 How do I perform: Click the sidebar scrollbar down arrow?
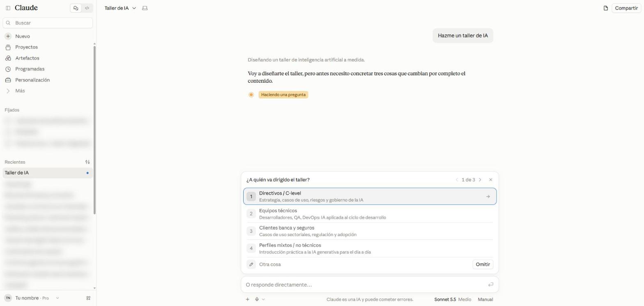(x=94, y=288)
